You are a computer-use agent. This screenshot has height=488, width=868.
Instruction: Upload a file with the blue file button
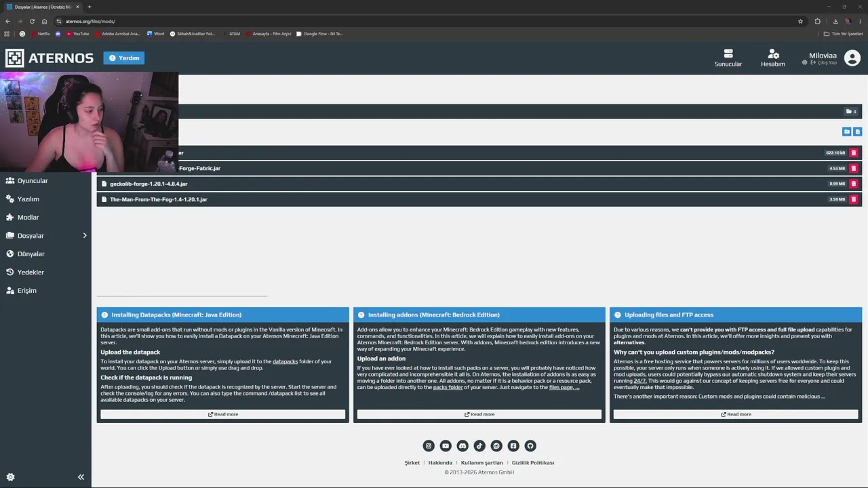click(857, 131)
